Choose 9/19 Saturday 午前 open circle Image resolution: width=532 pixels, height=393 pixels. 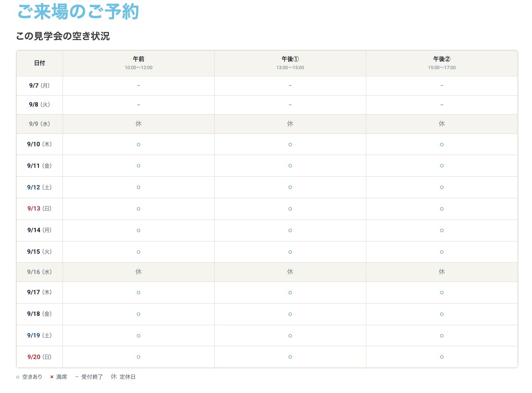pos(138,336)
